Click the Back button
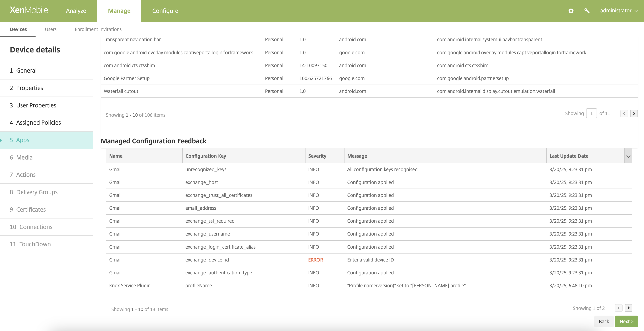Screen dimensions: 644x331 tap(604, 322)
